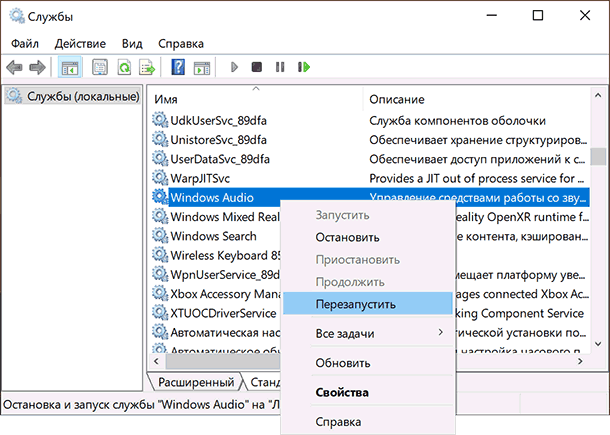
Task: Click the vertical scrollbar up arrow
Action: point(598,95)
